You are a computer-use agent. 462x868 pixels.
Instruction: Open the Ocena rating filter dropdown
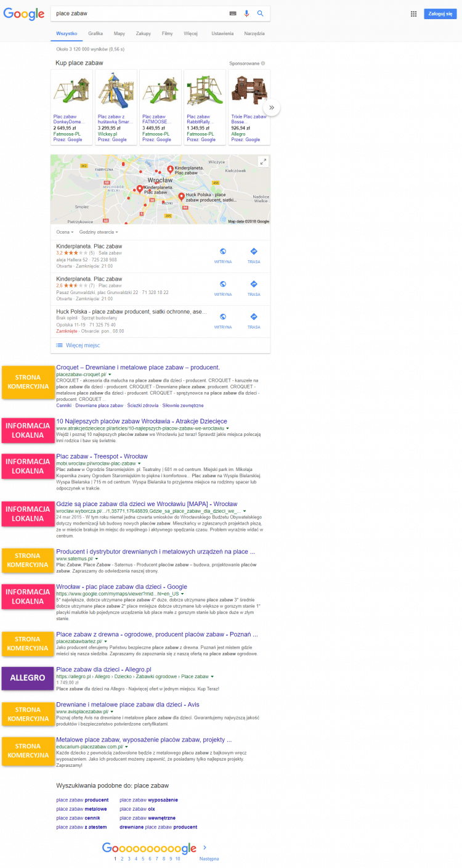tap(65, 232)
